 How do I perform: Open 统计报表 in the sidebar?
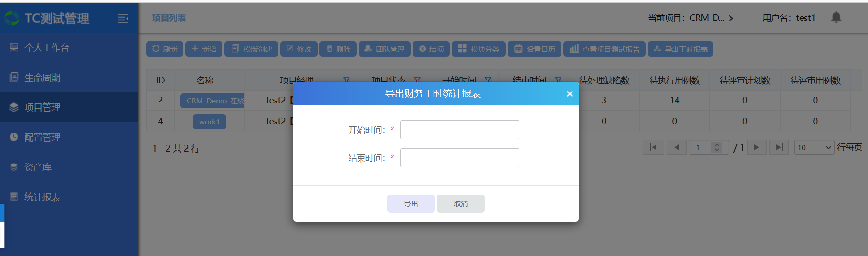[x=69, y=197]
